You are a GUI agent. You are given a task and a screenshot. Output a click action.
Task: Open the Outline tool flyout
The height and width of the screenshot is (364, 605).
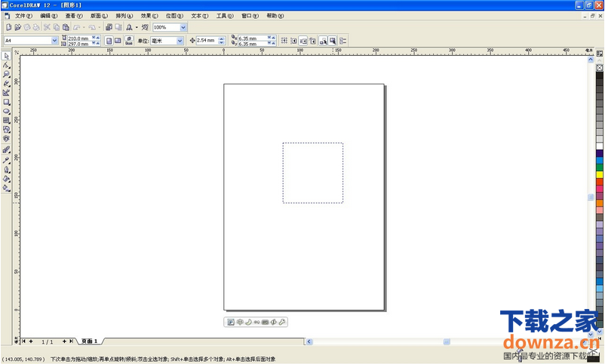pyautogui.click(x=6, y=170)
